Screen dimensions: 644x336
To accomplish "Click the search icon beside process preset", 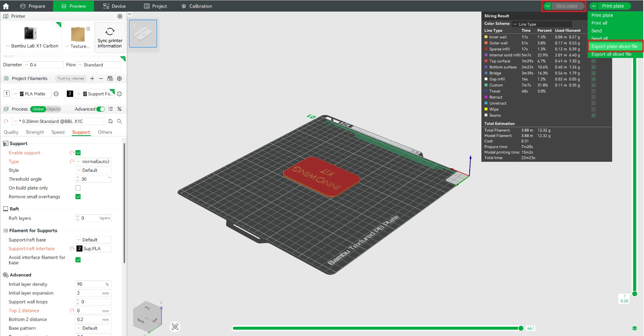I will pyautogui.click(x=120, y=122).
